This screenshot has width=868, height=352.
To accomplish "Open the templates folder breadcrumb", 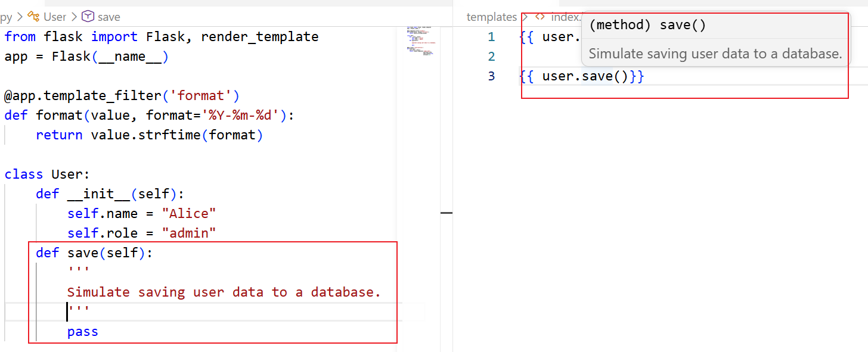I will pyautogui.click(x=491, y=17).
